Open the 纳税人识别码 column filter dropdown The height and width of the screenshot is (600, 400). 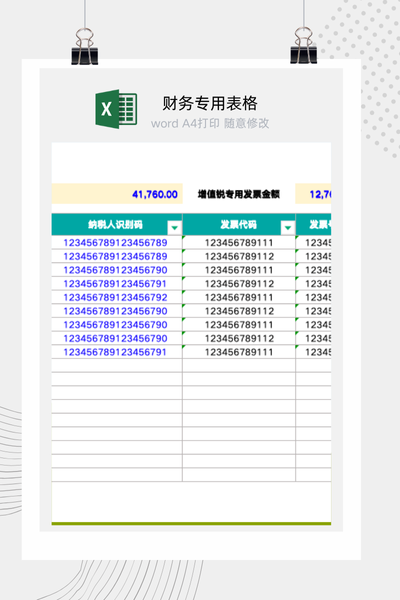tap(175, 228)
